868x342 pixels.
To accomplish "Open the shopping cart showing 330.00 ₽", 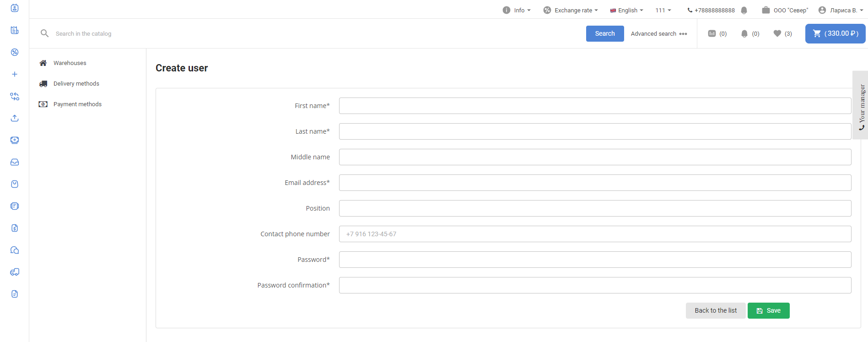I will [835, 33].
